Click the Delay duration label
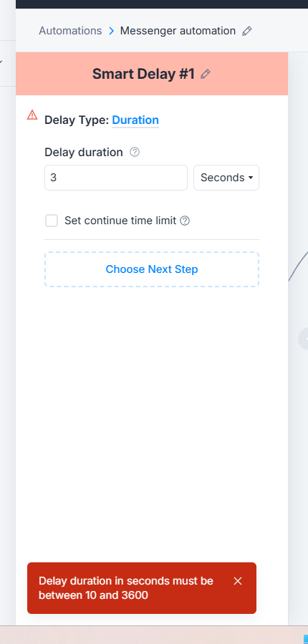This screenshot has width=308, height=644. (x=83, y=153)
